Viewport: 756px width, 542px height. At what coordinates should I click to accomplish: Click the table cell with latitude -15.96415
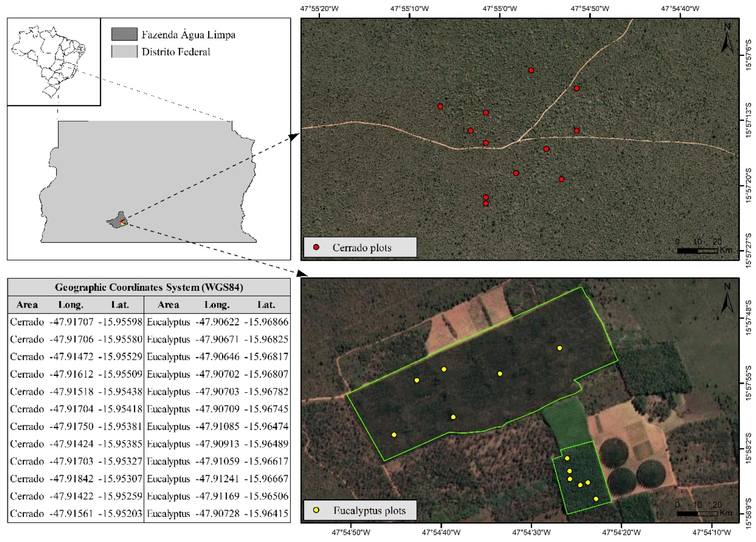pos(266,513)
